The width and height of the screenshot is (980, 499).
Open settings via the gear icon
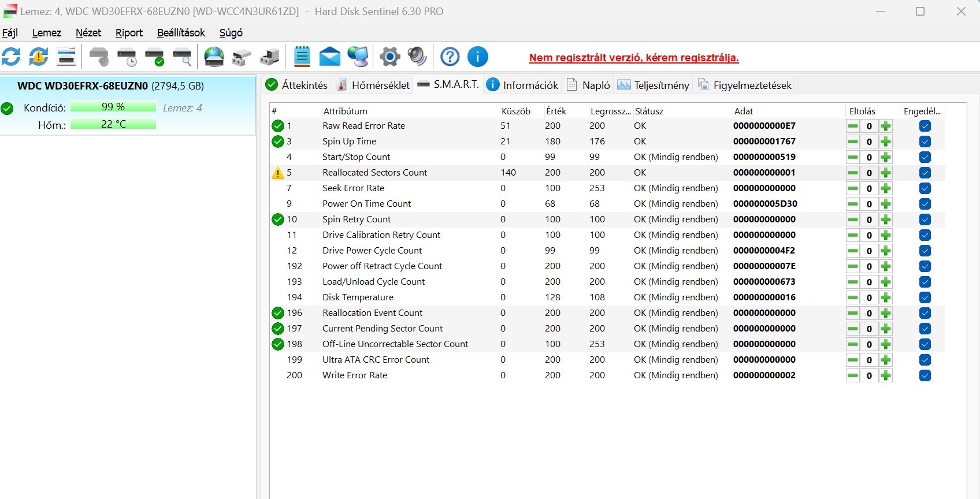(x=390, y=57)
